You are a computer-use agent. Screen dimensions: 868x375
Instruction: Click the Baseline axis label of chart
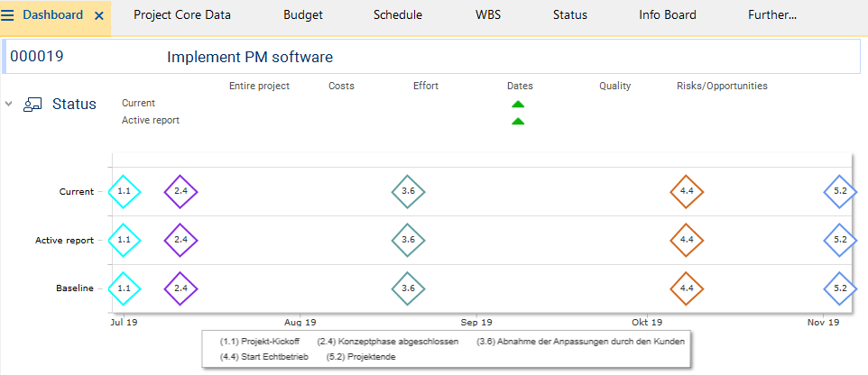[x=75, y=288]
